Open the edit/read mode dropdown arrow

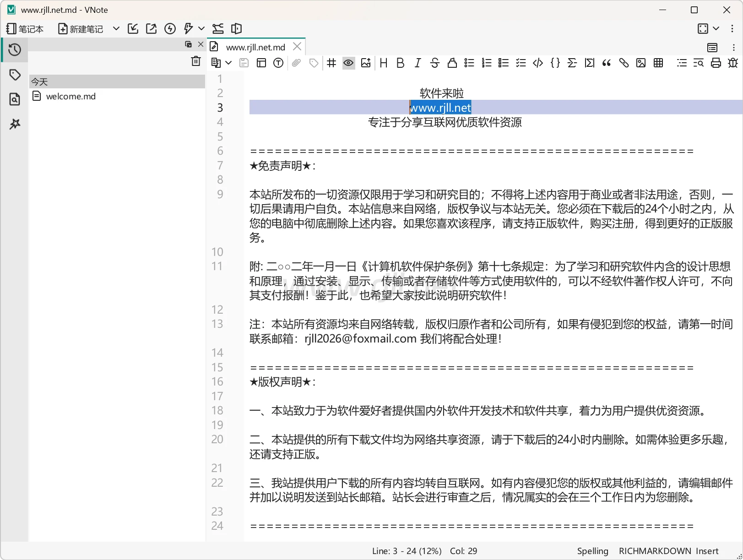coord(228,63)
